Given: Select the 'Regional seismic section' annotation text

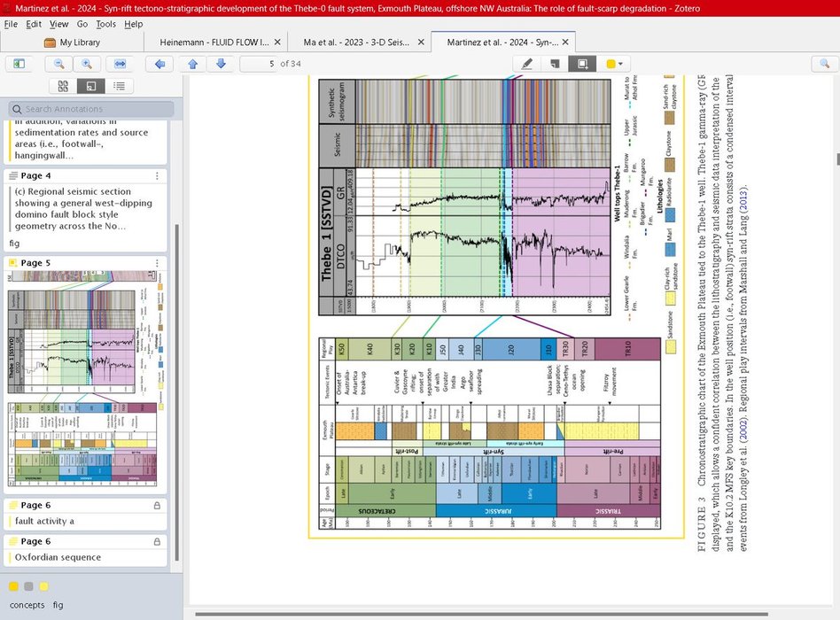Looking at the screenshot, I should pyautogui.click(x=83, y=209).
